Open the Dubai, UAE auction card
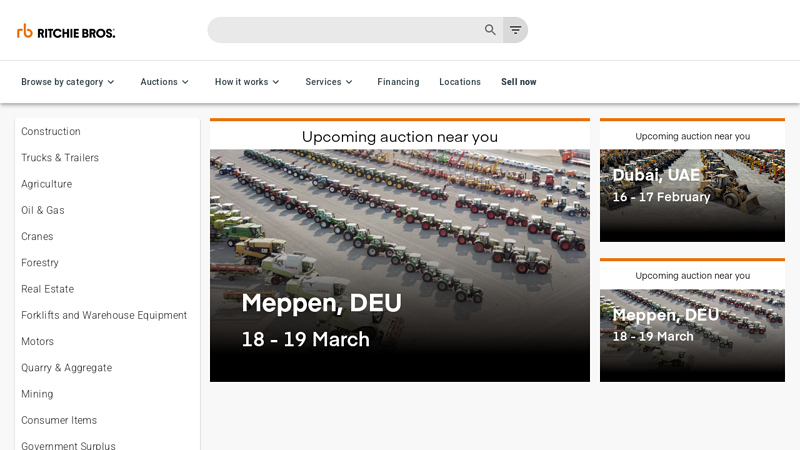 click(x=692, y=195)
